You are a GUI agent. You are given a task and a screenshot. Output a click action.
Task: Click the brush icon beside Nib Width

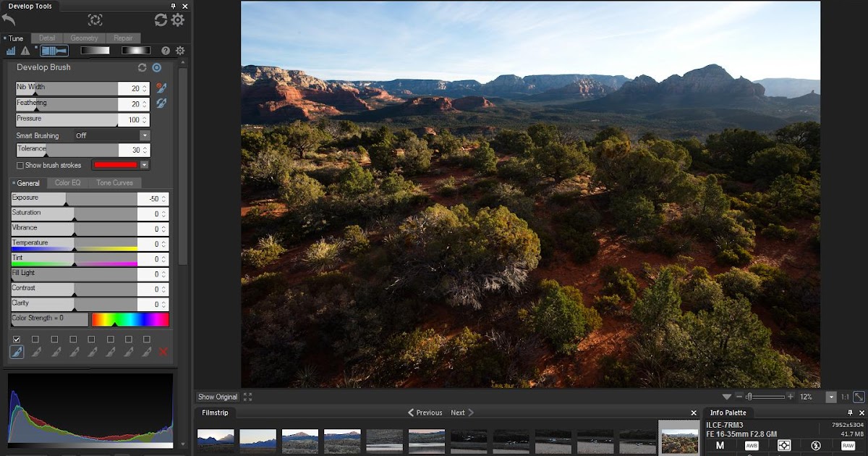click(x=161, y=88)
